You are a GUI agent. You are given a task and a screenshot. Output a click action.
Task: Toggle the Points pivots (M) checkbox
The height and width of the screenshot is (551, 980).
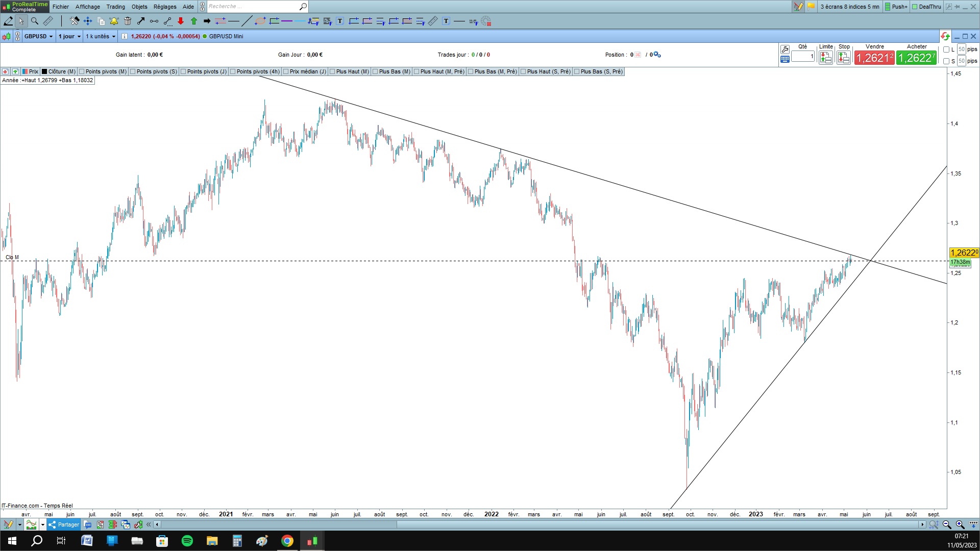point(82,71)
